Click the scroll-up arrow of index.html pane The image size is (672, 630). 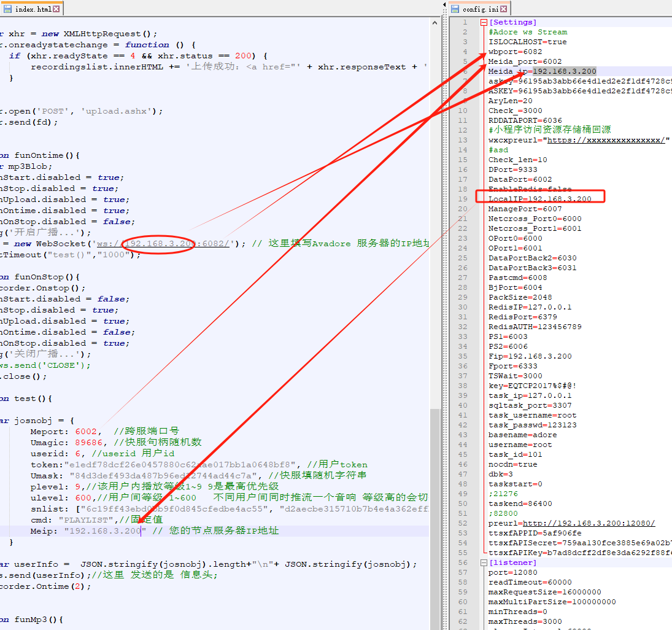[434, 23]
